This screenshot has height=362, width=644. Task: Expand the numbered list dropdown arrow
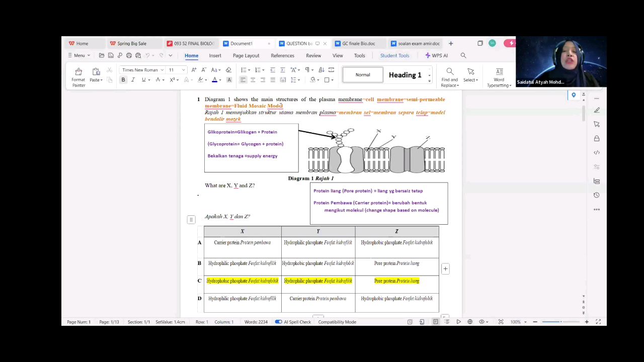(x=263, y=70)
